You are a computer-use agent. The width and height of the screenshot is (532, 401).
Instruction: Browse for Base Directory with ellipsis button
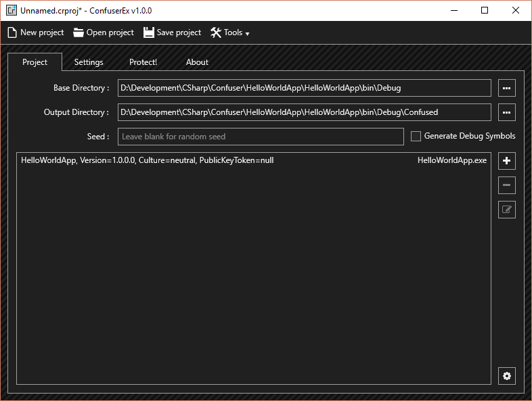506,88
